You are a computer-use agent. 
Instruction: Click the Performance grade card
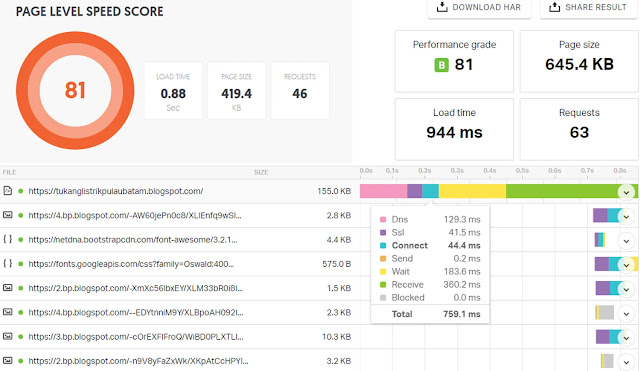pos(454,61)
